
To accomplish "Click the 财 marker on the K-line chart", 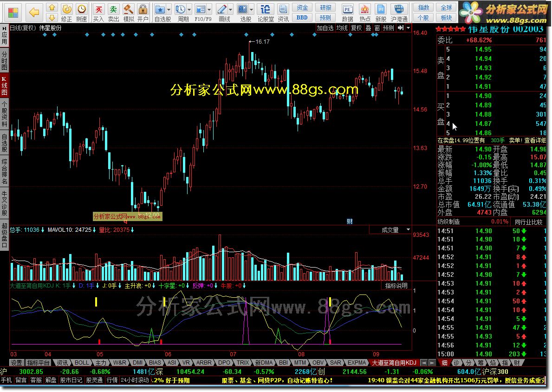I will (350, 221).
